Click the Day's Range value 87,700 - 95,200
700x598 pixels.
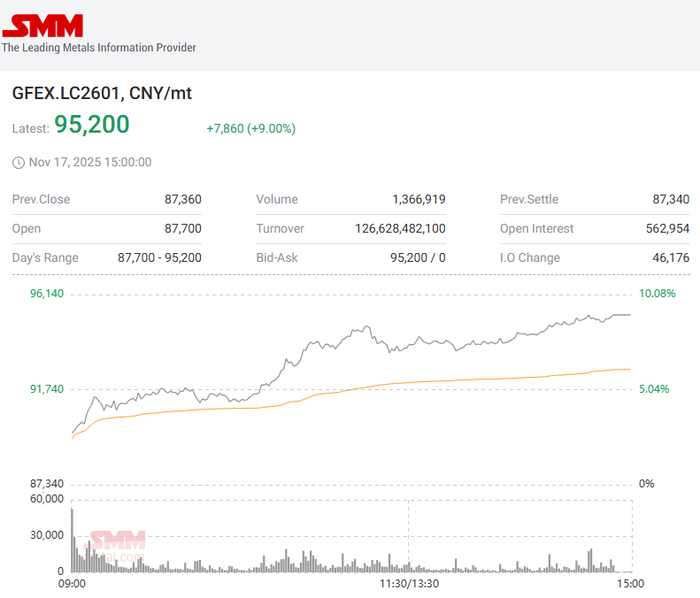[159, 258]
